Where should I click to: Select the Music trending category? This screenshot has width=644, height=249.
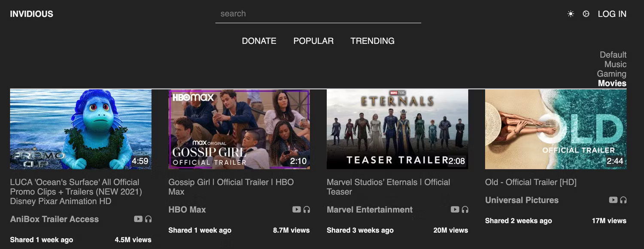[615, 64]
